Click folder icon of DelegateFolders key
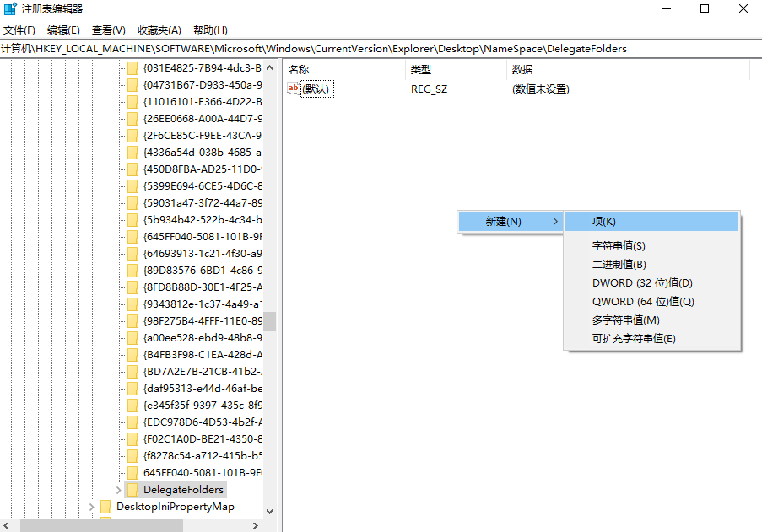 [132, 490]
